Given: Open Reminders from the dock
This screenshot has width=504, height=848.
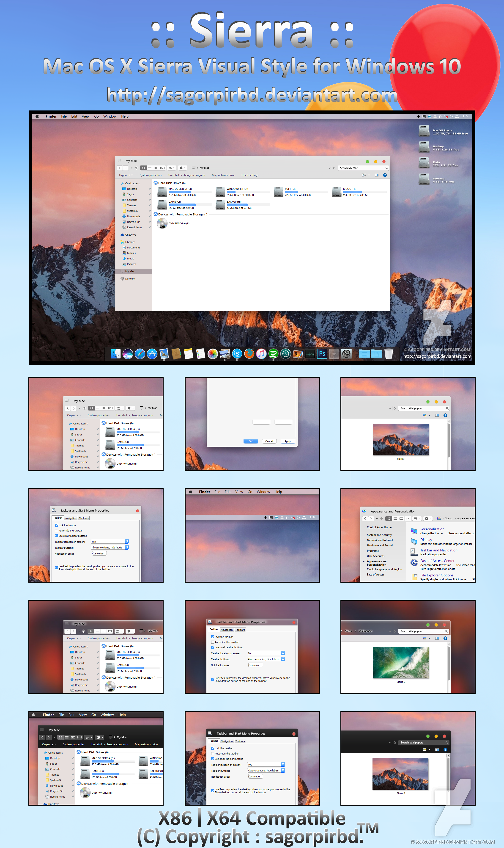Looking at the screenshot, I should coord(201,354).
